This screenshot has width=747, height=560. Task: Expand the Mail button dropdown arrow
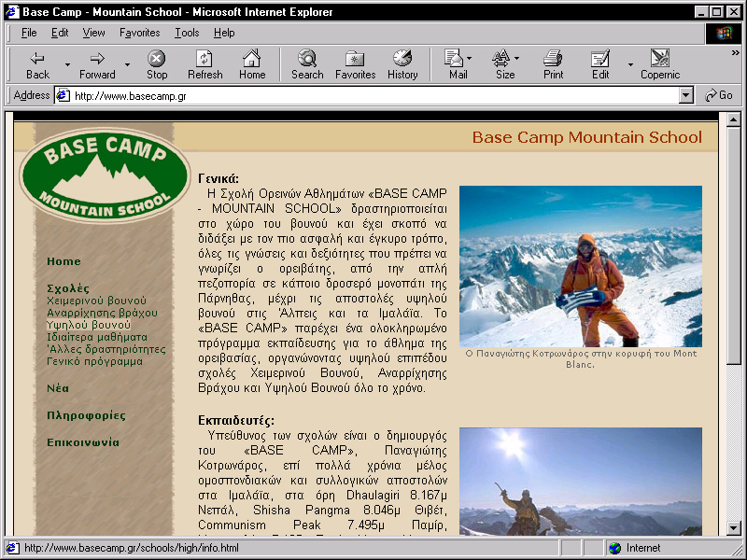click(470, 58)
